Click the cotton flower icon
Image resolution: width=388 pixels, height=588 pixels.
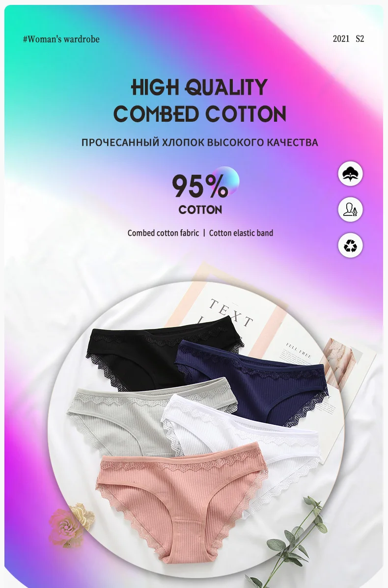[x=350, y=174]
